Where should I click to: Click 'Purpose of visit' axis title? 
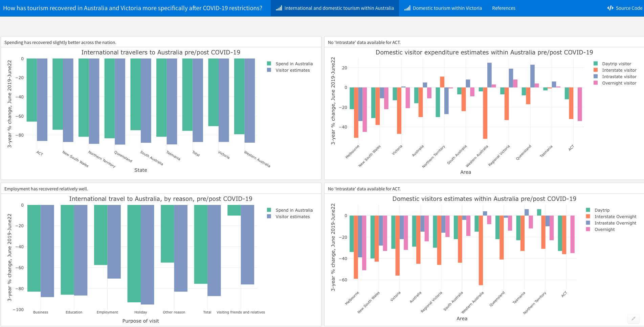[140, 321]
